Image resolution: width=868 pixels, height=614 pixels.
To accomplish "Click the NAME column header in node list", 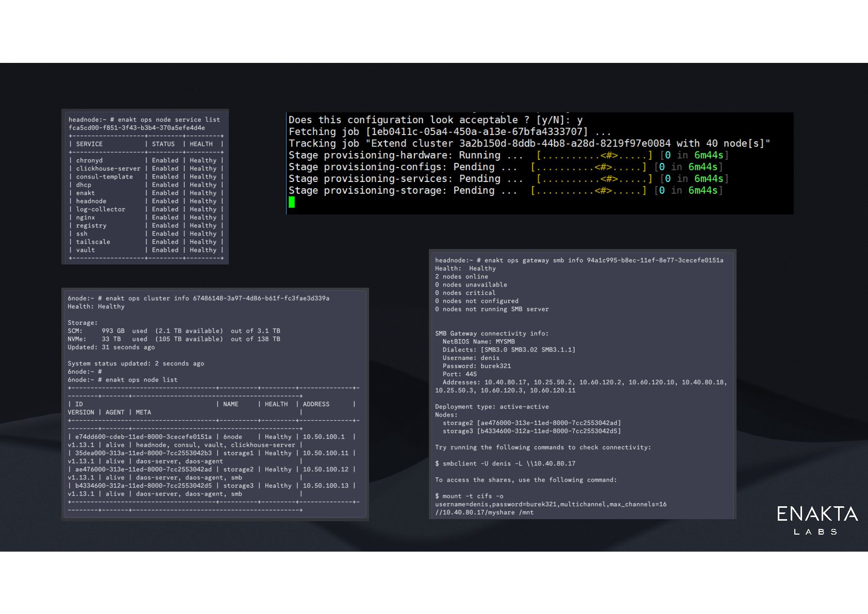I will point(231,404).
